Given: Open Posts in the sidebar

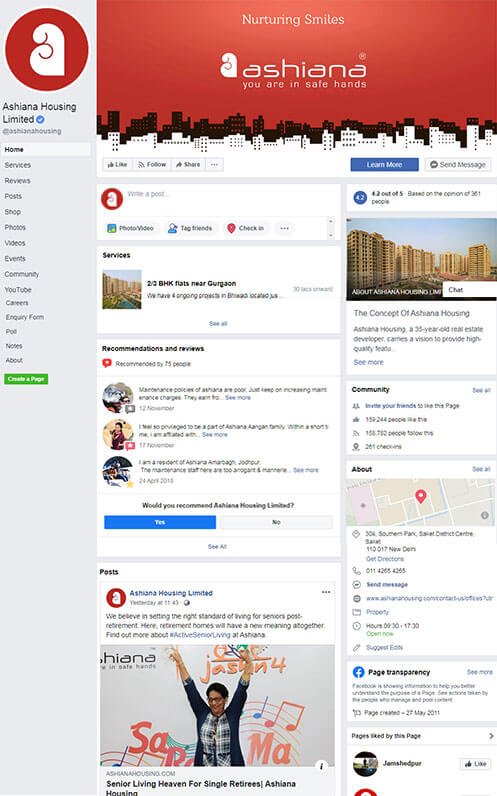Looking at the screenshot, I should pos(13,196).
